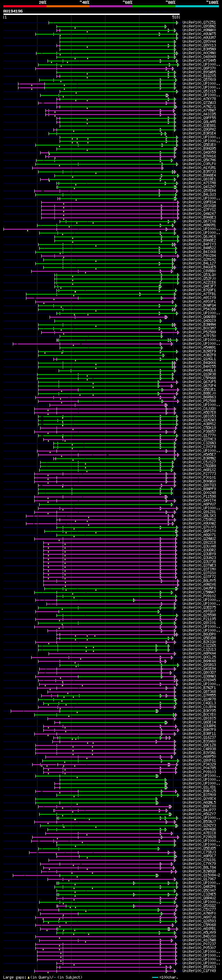Choose UniRef100_Q15084-2 isoform label
Viewport: 222px width, 980px height.
click(201, 875)
